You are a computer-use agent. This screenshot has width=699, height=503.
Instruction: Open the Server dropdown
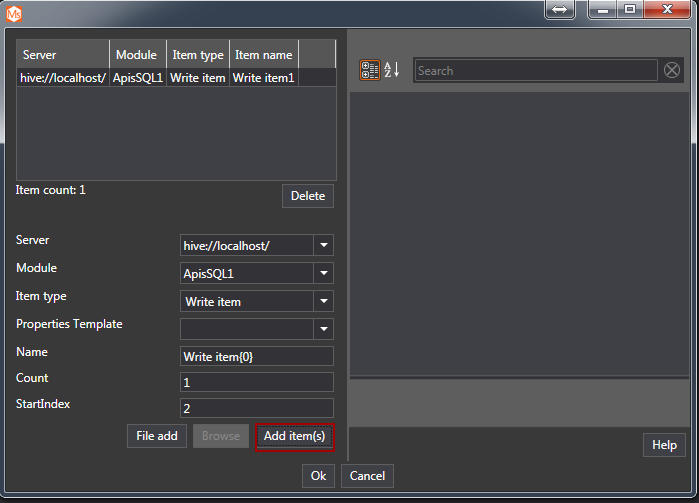point(323,245)
